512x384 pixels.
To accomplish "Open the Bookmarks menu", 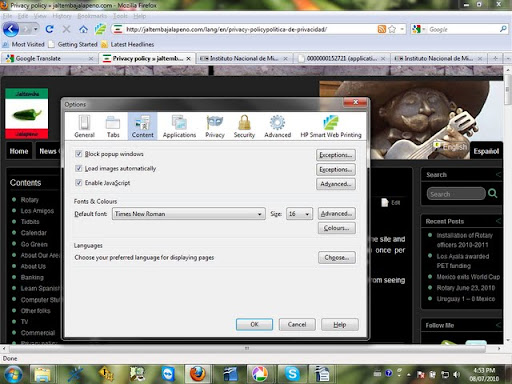I will point(92,16).
